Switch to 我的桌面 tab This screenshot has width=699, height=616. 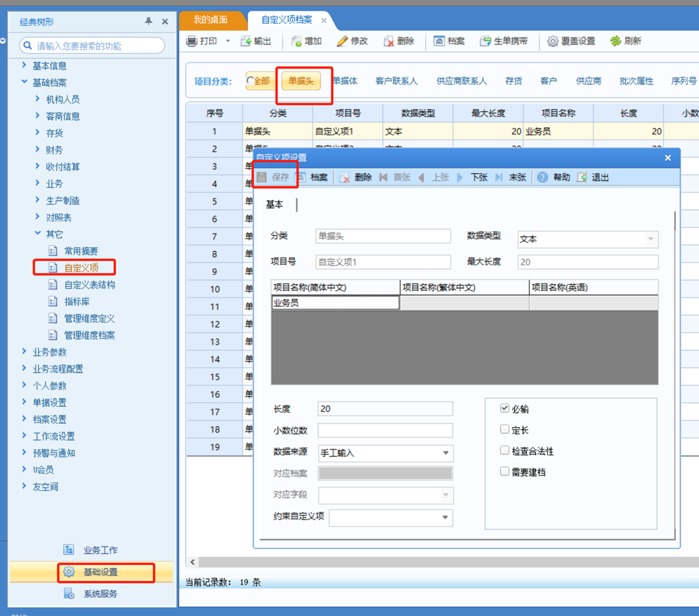tap(210, 19)
